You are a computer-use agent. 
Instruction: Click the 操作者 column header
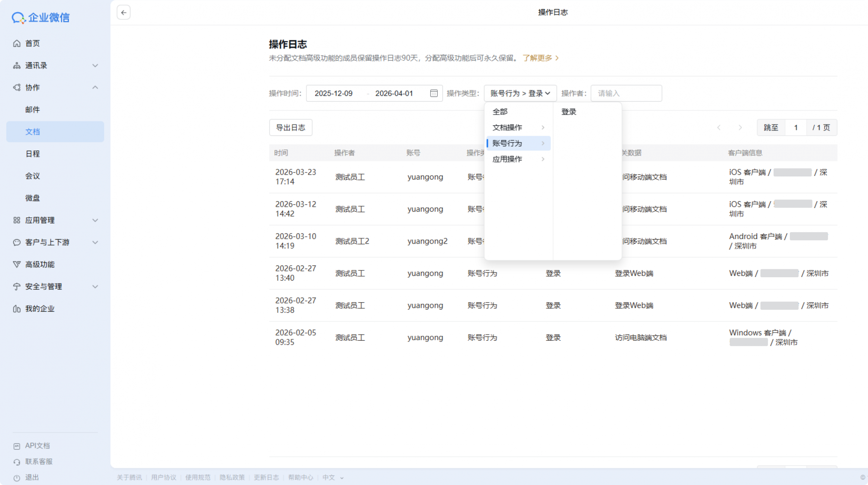pos(344,153)
